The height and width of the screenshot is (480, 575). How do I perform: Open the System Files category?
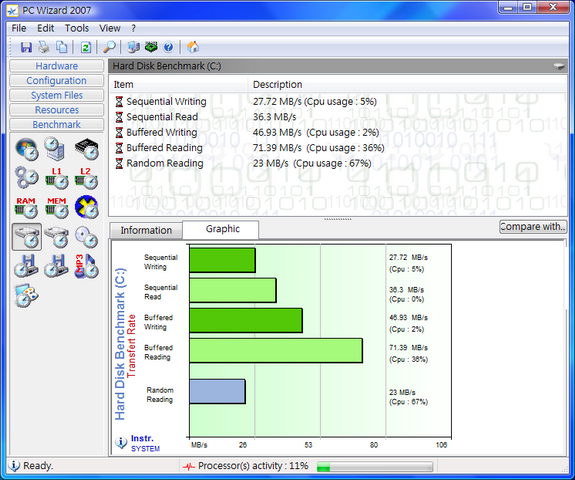click(x=56, y=95)
